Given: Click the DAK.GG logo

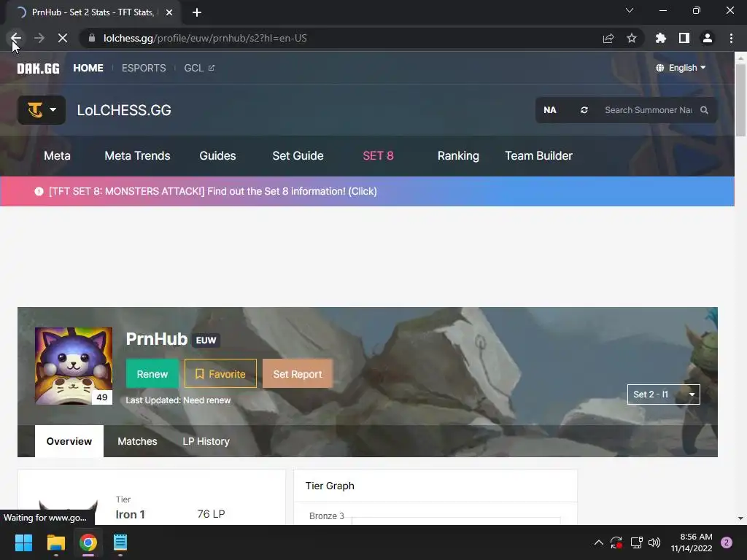Looking at the screenshot, I should [38, 68].
